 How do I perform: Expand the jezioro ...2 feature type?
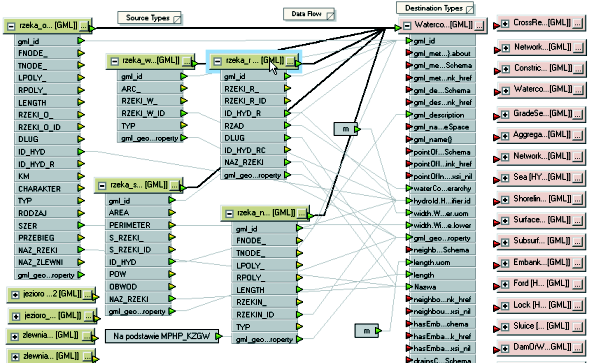(15, 295)
